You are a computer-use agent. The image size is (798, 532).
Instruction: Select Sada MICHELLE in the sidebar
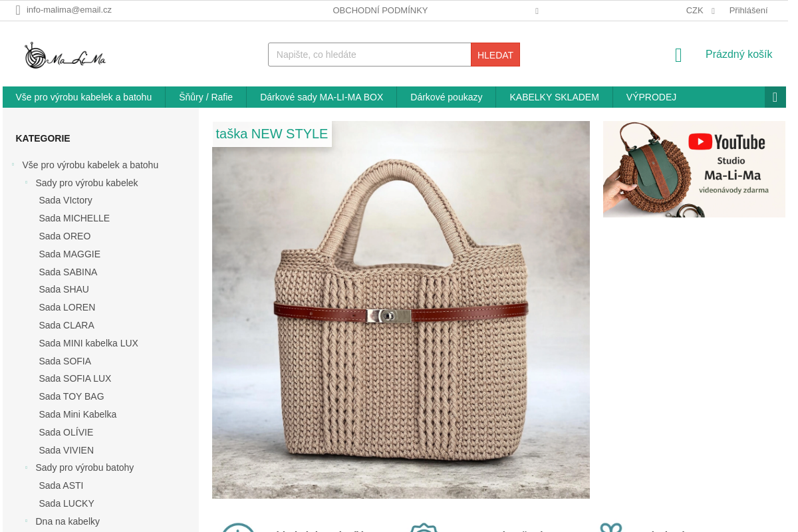[x=74, y=218]
